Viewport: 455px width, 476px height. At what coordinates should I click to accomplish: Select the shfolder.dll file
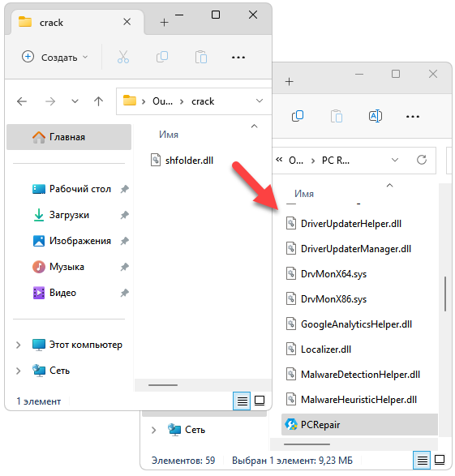coord(182,160)
